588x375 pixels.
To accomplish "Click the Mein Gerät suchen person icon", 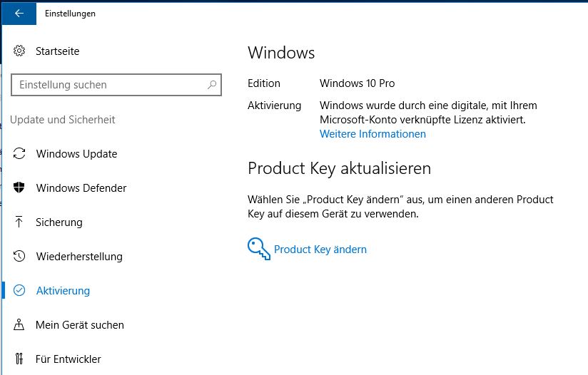I will [x=20, y=325].
